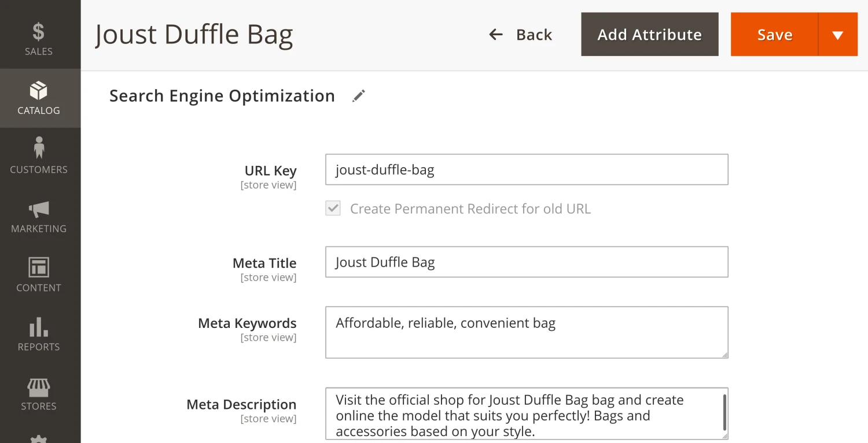
Task: Open the Reports bar chart icon
Action: click(x=39, y=327)
